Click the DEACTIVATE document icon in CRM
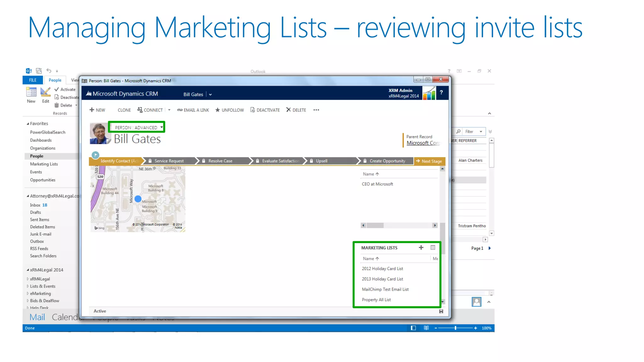Screen dimensions: 644x362 click(x=253, y=110)
